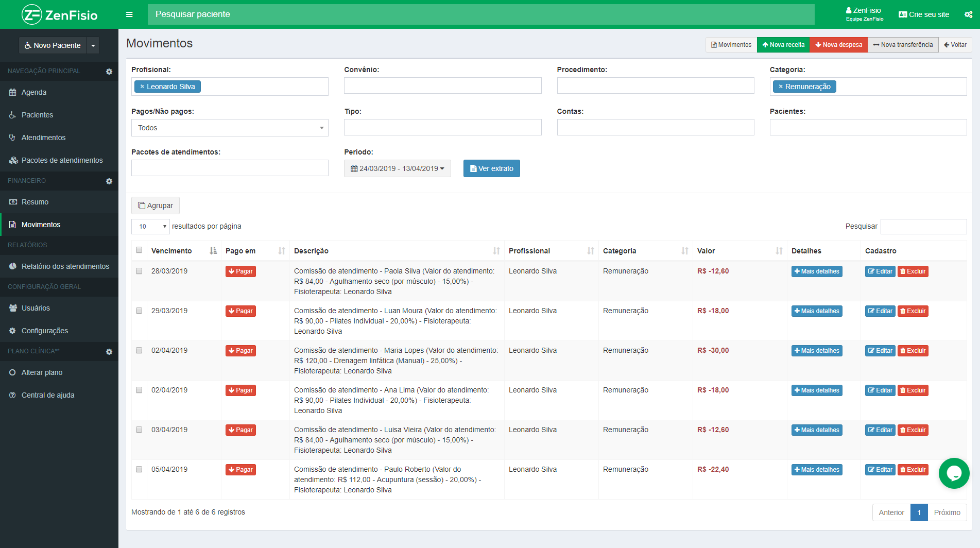Click the ZenFisio logo

pyautogui.click(x=59, y=14)
